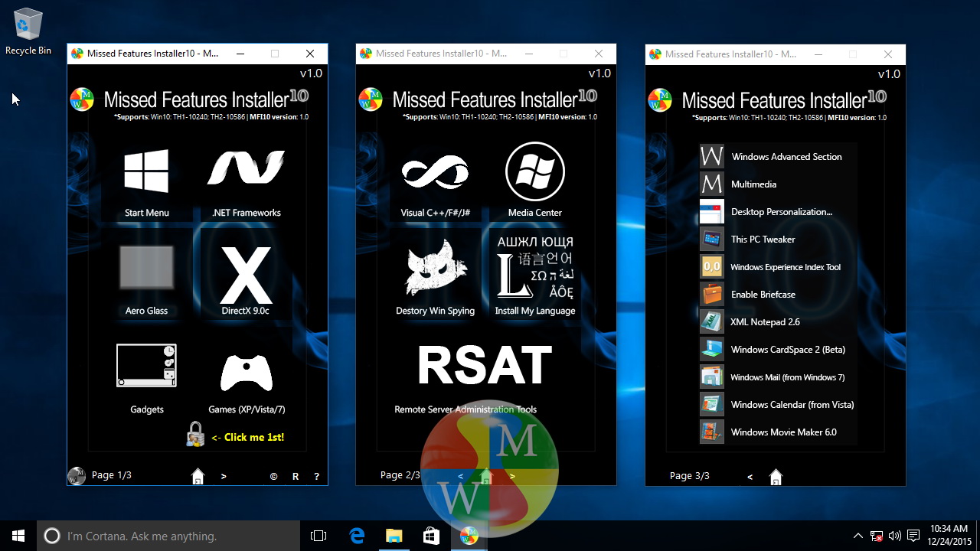
Task: Open the Action Center notifications icon
Action: 913,536
